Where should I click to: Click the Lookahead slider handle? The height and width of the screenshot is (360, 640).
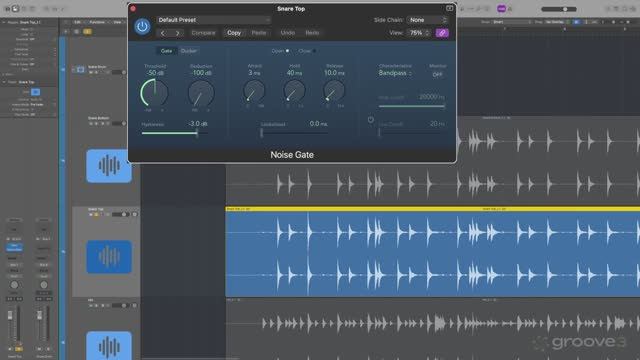(x=262, y=133)
